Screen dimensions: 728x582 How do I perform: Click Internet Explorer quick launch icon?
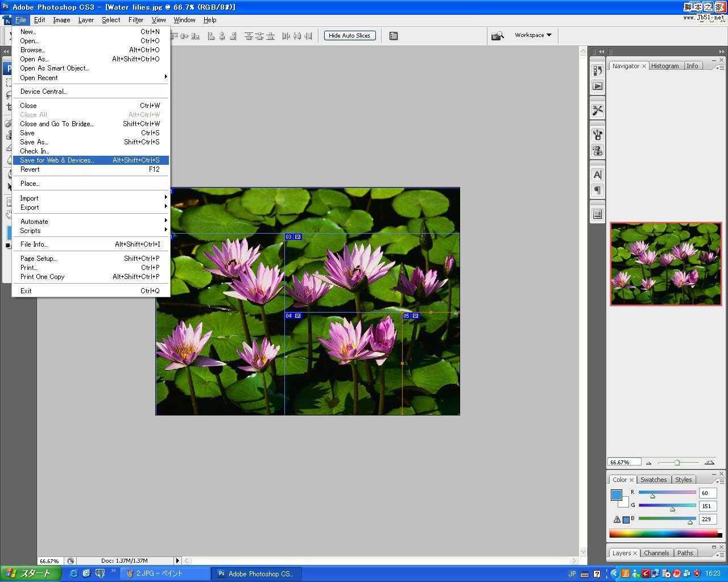coord(73,573)
